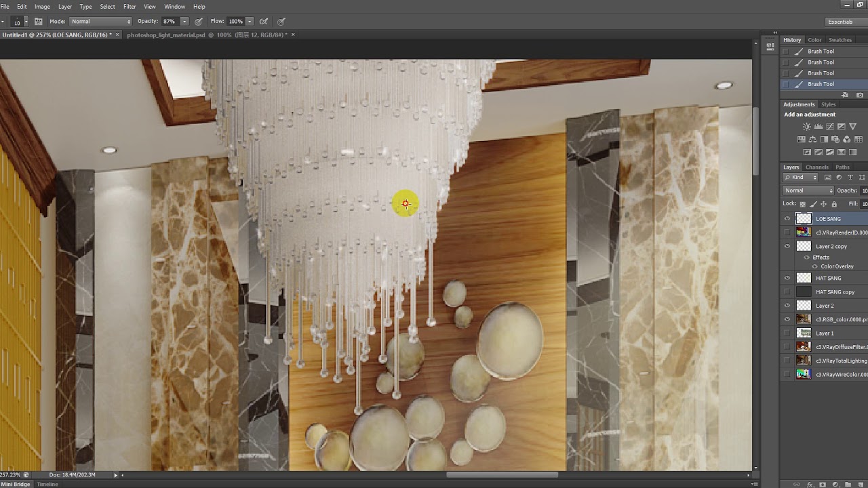868x488 pixels.
Task: Open the Timeline panel tab
Action: pos(47,484)
